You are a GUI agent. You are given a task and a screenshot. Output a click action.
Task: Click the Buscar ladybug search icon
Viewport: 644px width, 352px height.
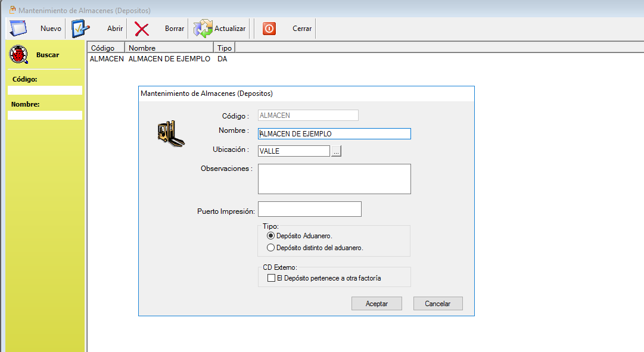(x=19, y=55)
